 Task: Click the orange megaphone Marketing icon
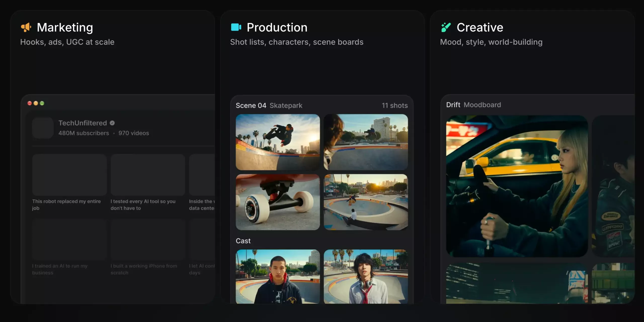tap(26, 27)
